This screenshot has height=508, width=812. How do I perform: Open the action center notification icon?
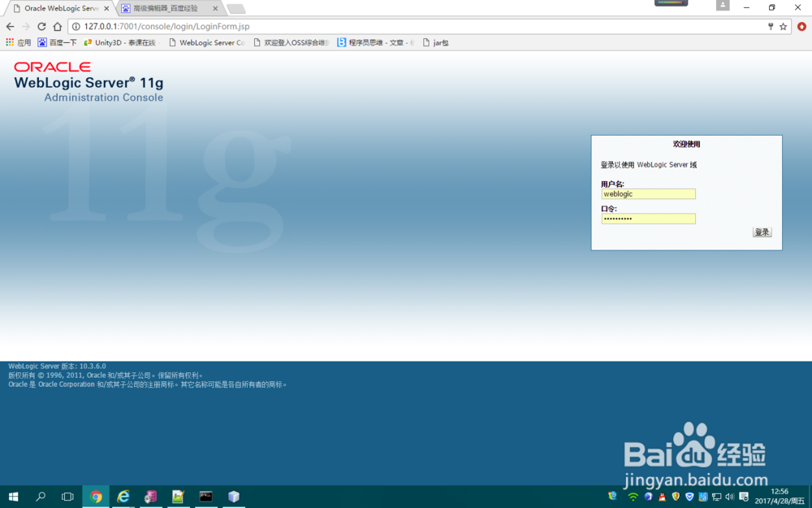click(744, 497)
